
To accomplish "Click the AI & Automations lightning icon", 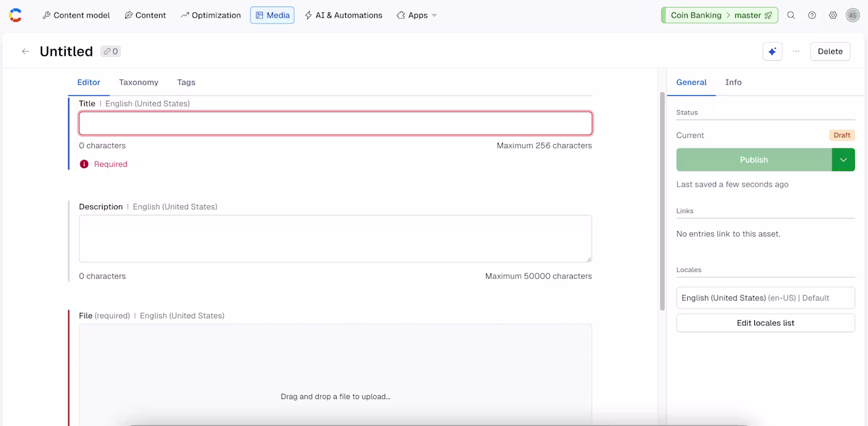I will (308, 15).
